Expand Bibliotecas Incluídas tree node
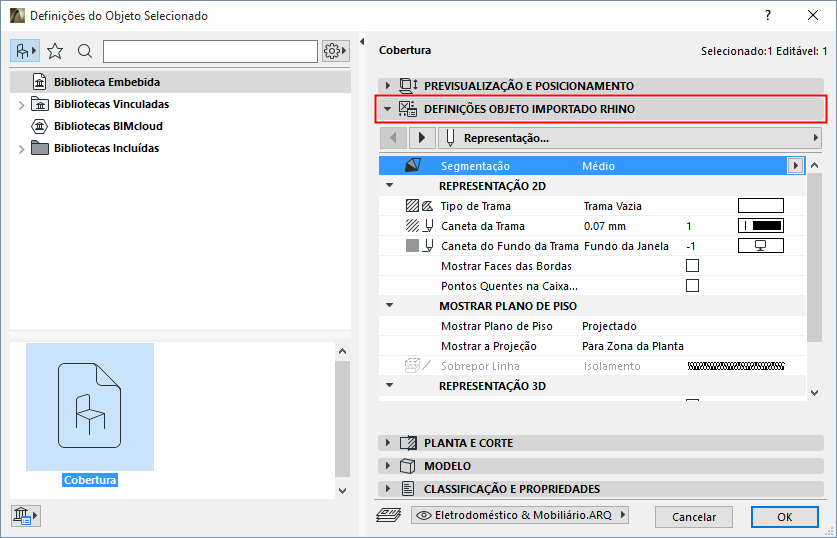The height and width of the screenshot is (538, 837). 21,149
